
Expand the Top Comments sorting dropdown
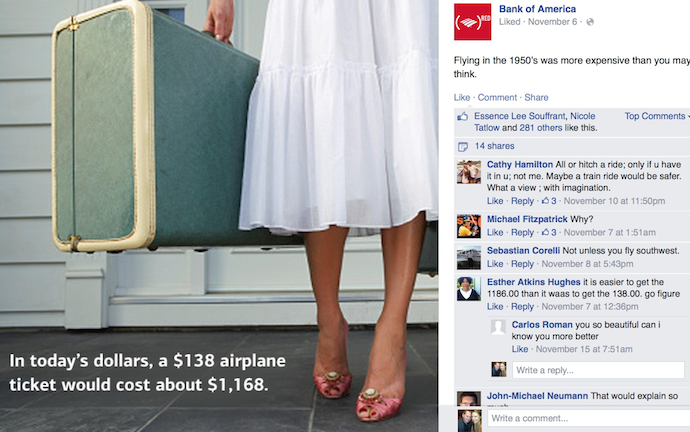[x=657, y=116]
